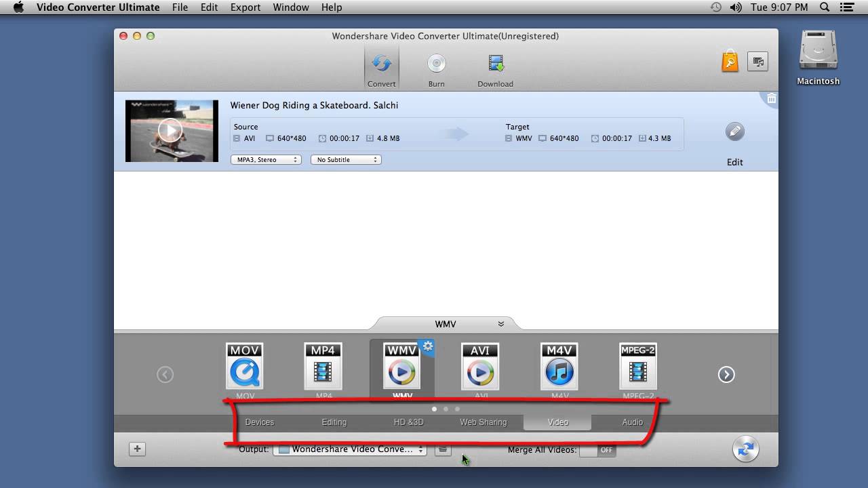Switch to the Burn section
This screenshot has height=488, width=868.
tap(436, 69)
